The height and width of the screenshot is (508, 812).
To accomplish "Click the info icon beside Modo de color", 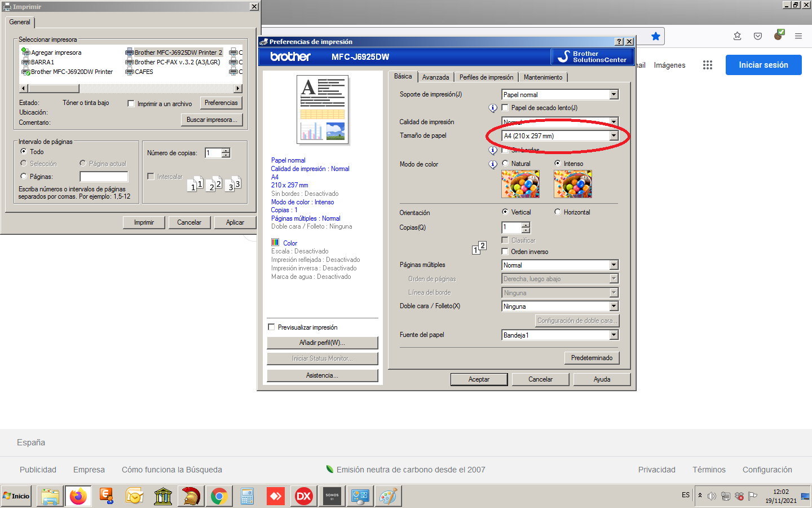I will [493, 164].
